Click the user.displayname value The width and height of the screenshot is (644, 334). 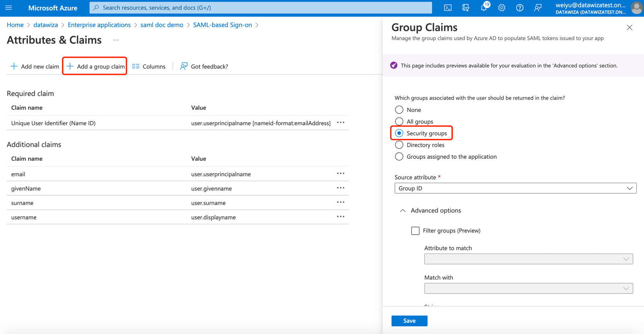coord(213,217)
